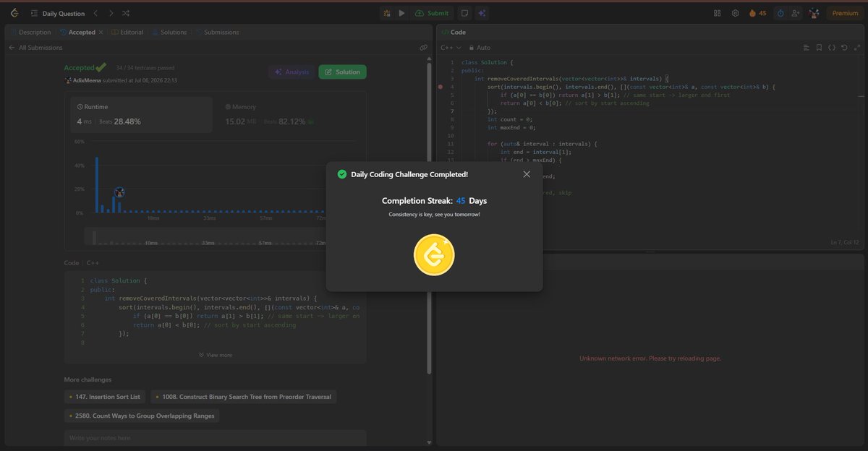Reset code with the undo arrow icon

(x=844, y=48)
